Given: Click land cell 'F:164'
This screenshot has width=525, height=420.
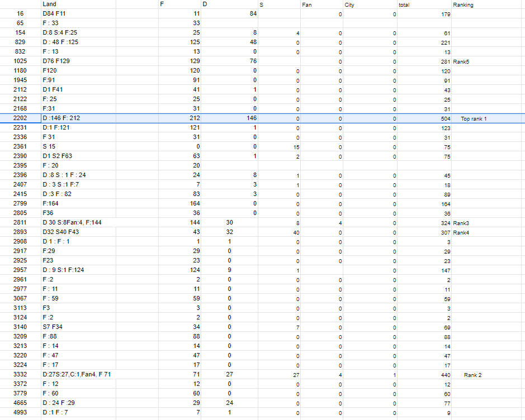Looking at the screenshot, I should point(79,203).
